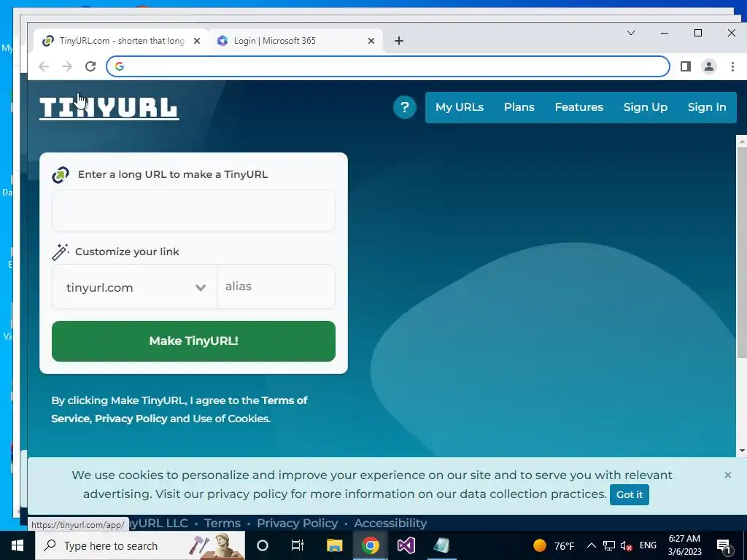Click Sign Up in navigation

tap(645, 107)
